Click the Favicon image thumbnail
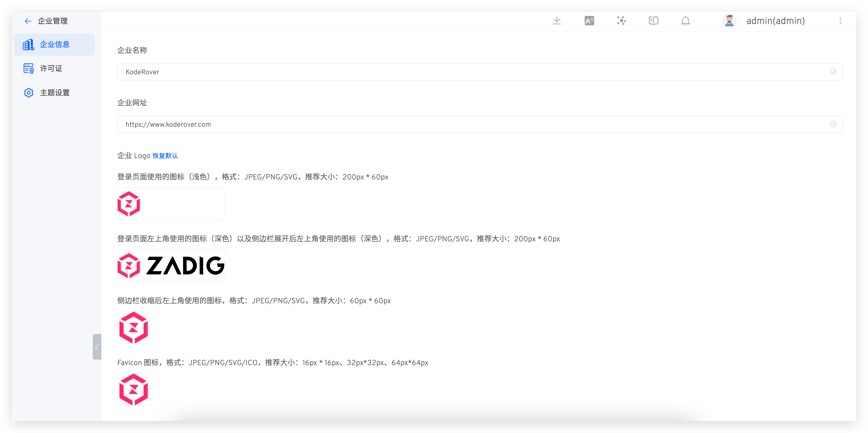The height and width of the screenshot is (433, 868). point(133,389)
